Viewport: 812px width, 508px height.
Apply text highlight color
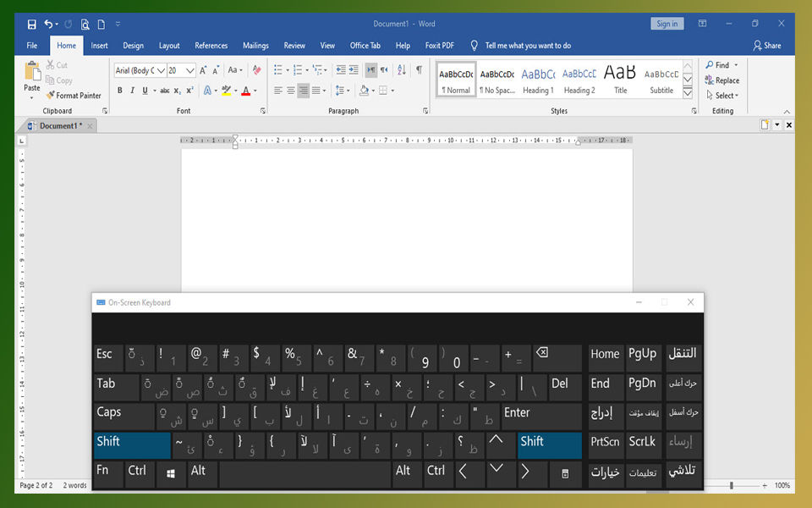[x=227, y=91]
